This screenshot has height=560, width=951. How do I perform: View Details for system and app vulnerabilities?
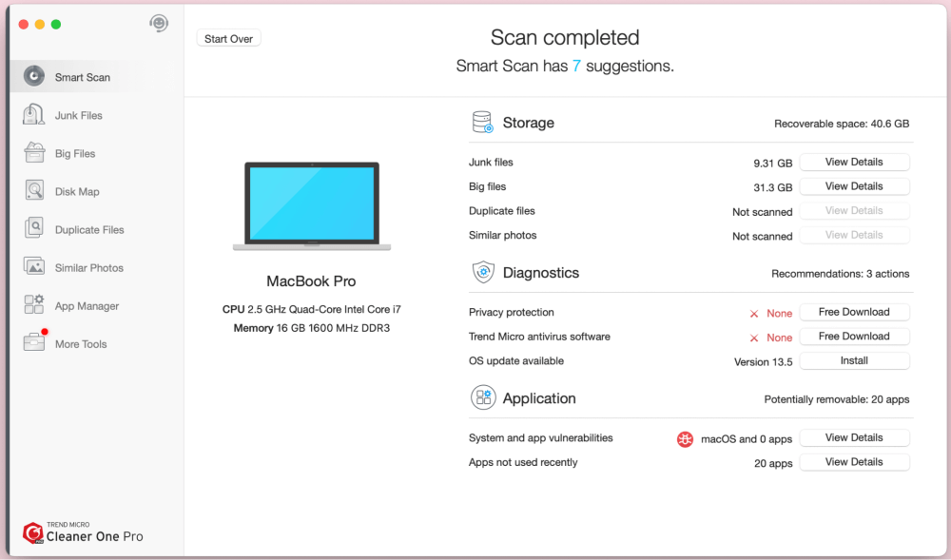(x=854, y=437)
